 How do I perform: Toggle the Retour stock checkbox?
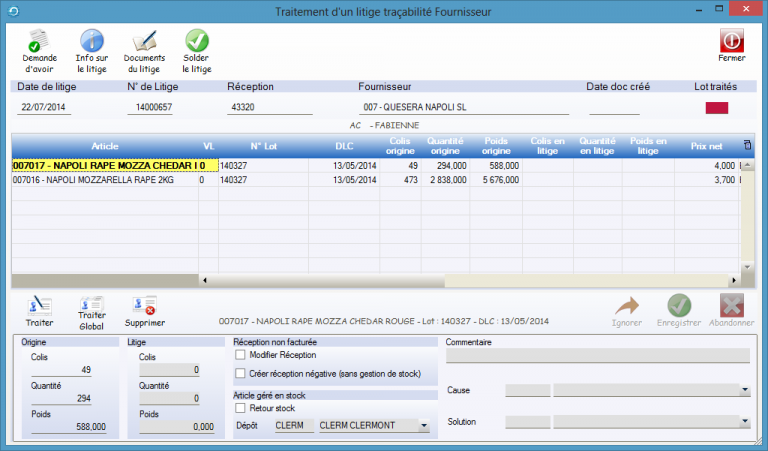[240, 408]
